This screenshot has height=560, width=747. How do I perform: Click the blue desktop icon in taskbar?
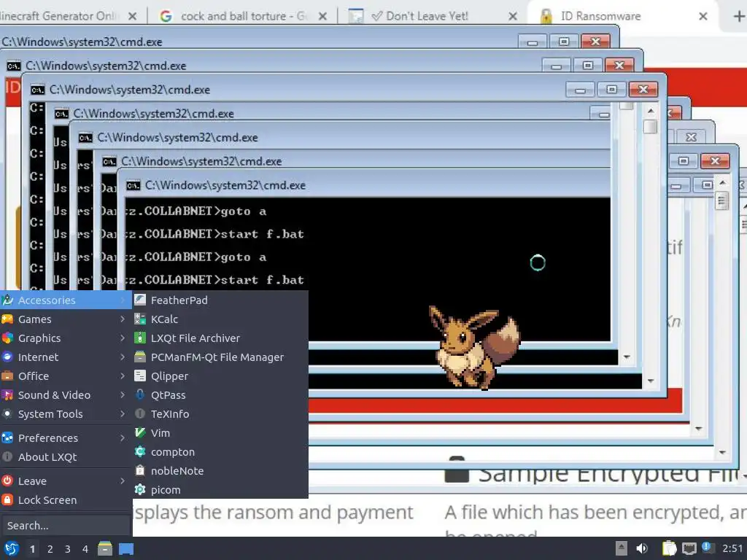coord(126,548)
